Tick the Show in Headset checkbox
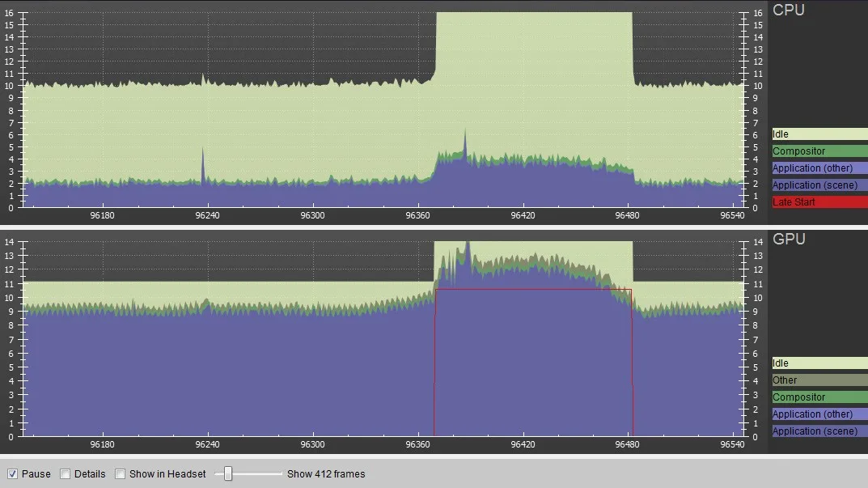The image size is (868, 488). coord(120,474)
